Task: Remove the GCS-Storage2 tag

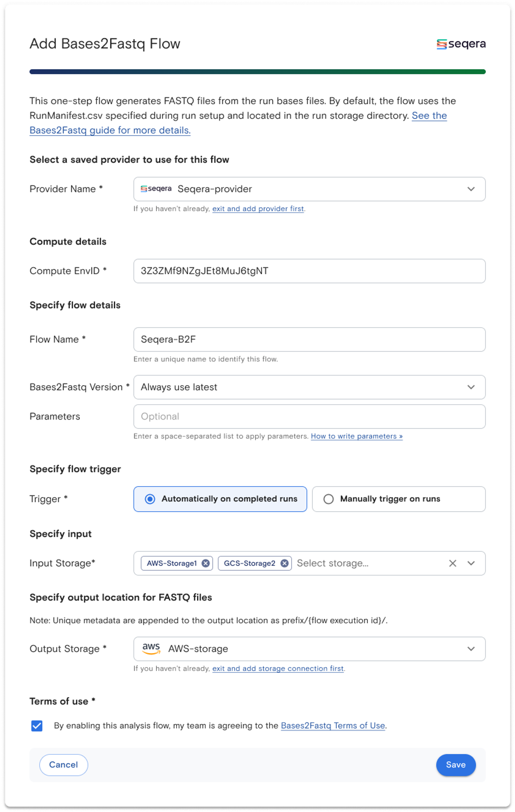Action: point(284,563)
